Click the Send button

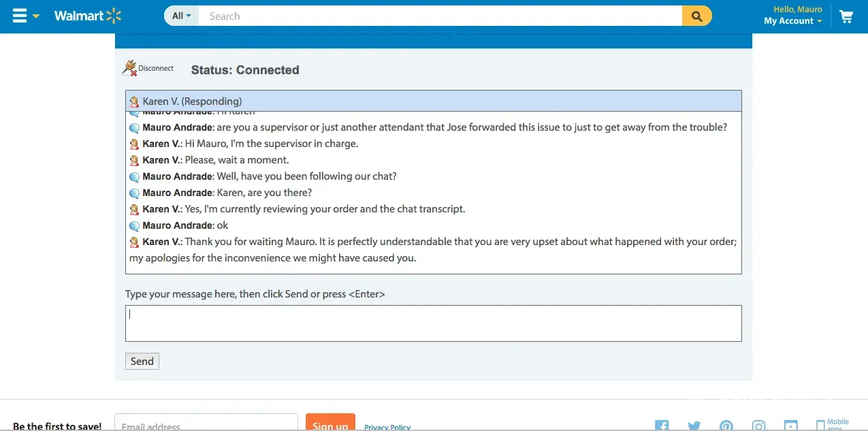tap(142, 361)
